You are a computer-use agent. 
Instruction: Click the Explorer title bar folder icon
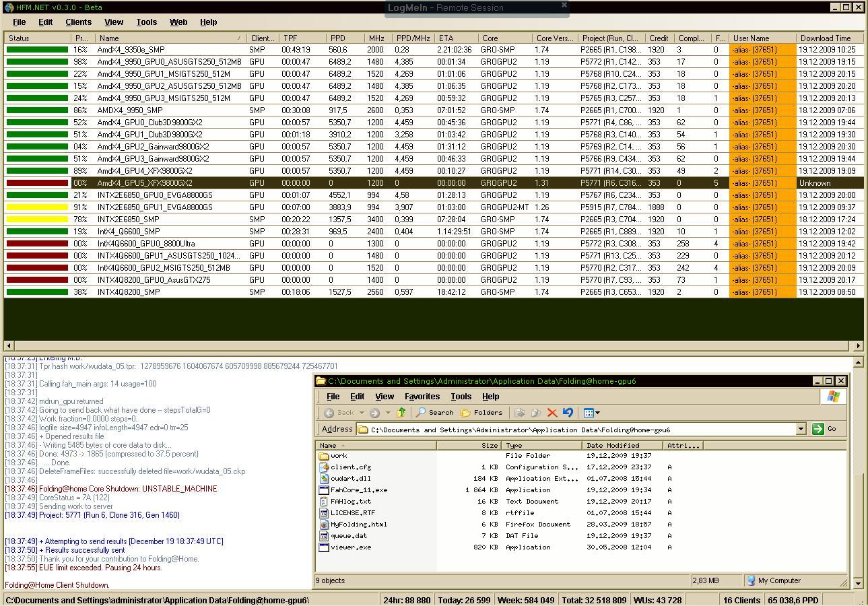coord(321,381)
